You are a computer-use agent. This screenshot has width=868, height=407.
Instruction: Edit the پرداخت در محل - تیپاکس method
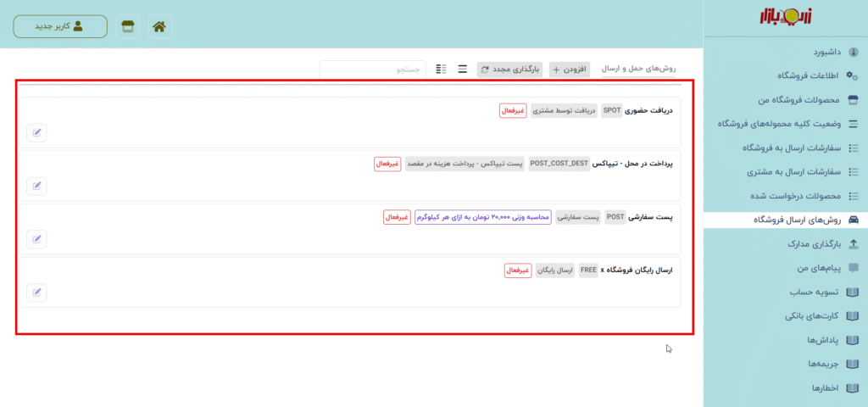coord(36,185)
